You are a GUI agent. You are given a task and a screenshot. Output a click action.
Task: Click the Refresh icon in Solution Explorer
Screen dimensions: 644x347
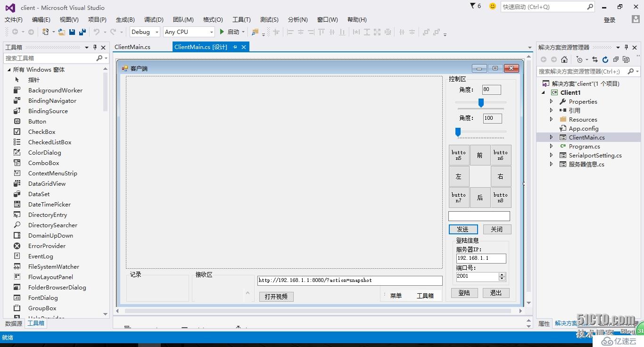tap(605, 59)
